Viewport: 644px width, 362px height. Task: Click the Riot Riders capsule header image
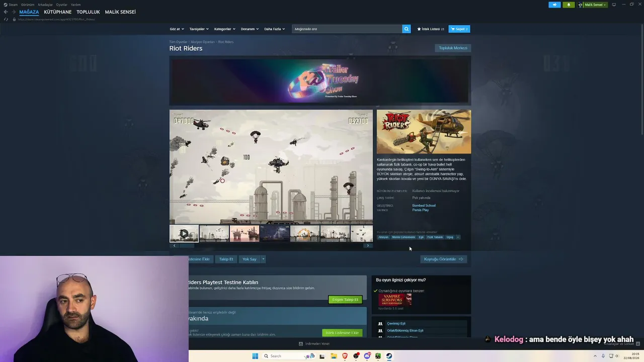click(424, 132)
